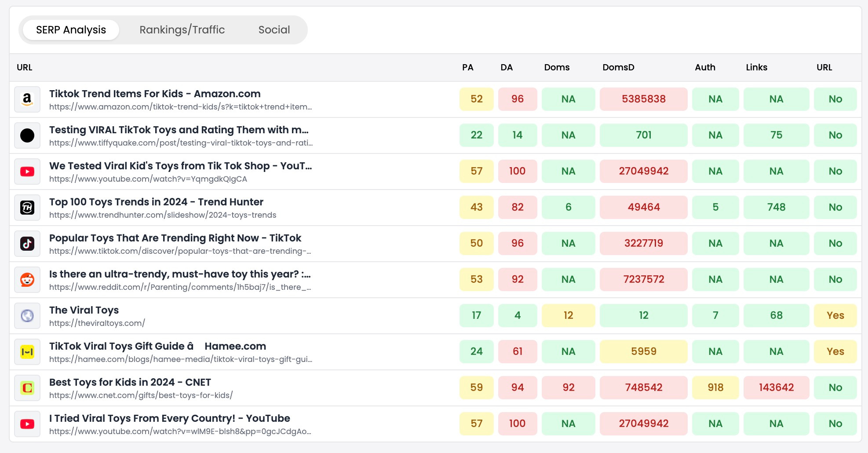Screen dimensions: 868x453
Task: Click the Links value 75 in the tiffyquake row
Action: pos(777,135)
